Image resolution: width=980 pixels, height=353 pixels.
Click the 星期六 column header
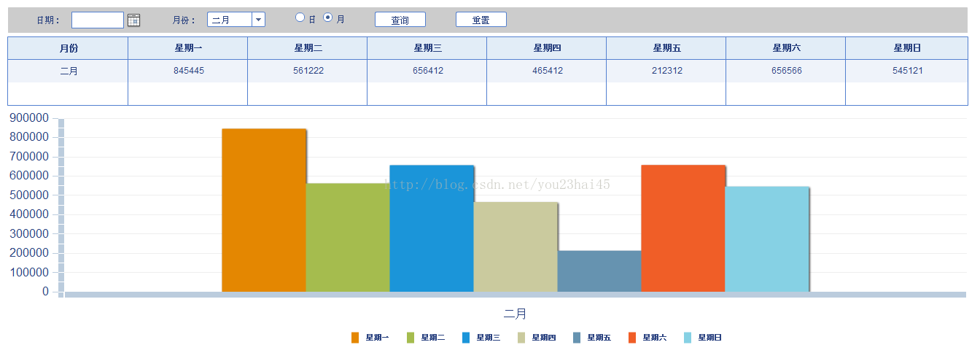point(786,48)
